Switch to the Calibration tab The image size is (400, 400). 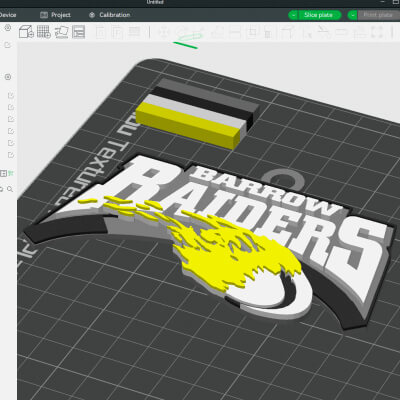[x=110, y=15]
